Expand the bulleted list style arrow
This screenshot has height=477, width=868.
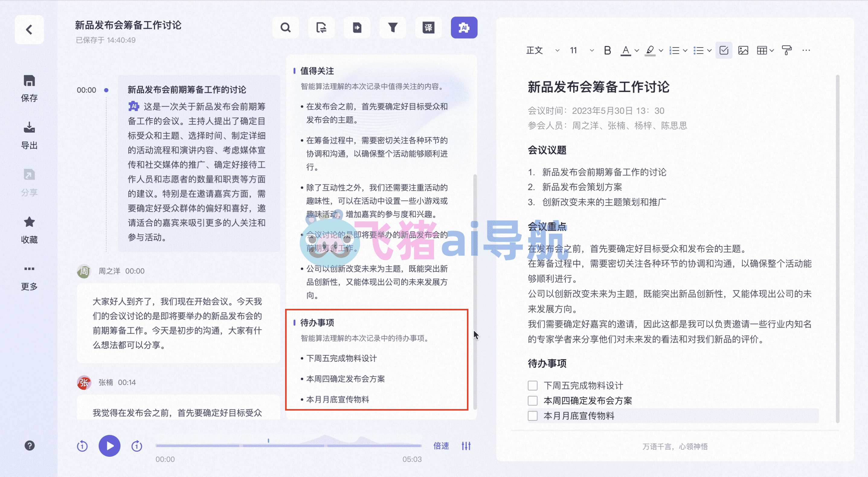click(709, 50)
